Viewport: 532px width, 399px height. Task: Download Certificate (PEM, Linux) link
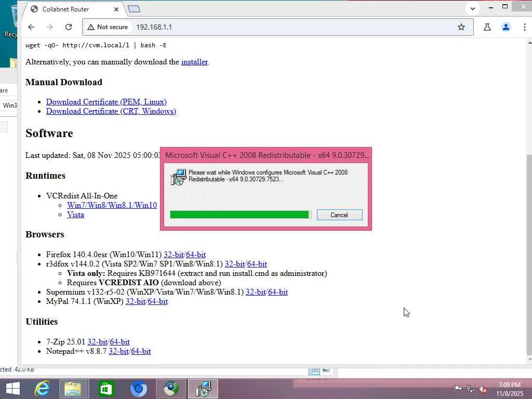coord(106,102)
